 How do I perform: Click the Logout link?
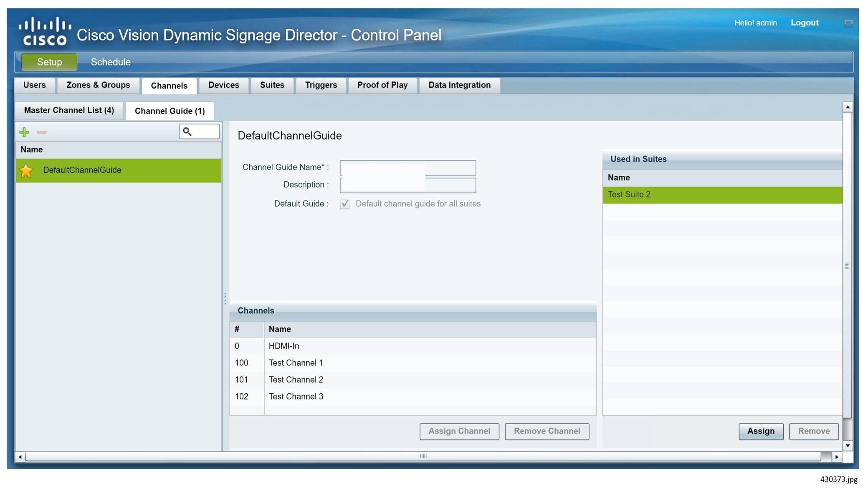[804, 23]
